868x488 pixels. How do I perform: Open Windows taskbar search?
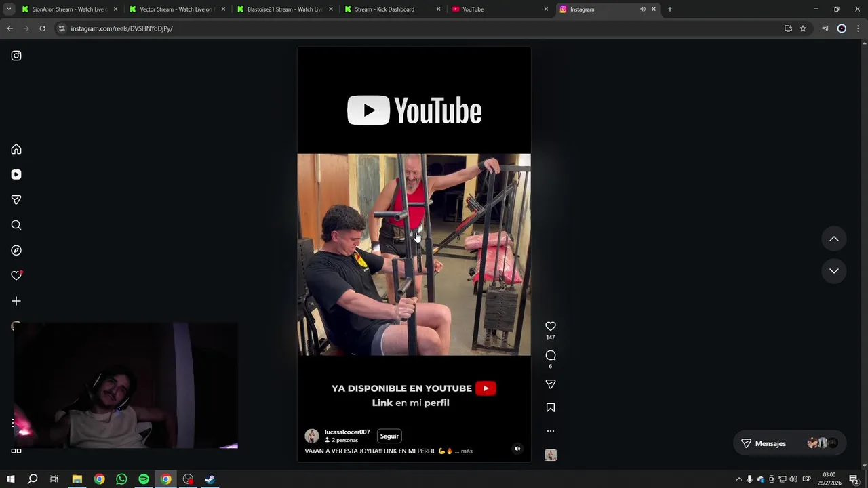click(32, 479)
